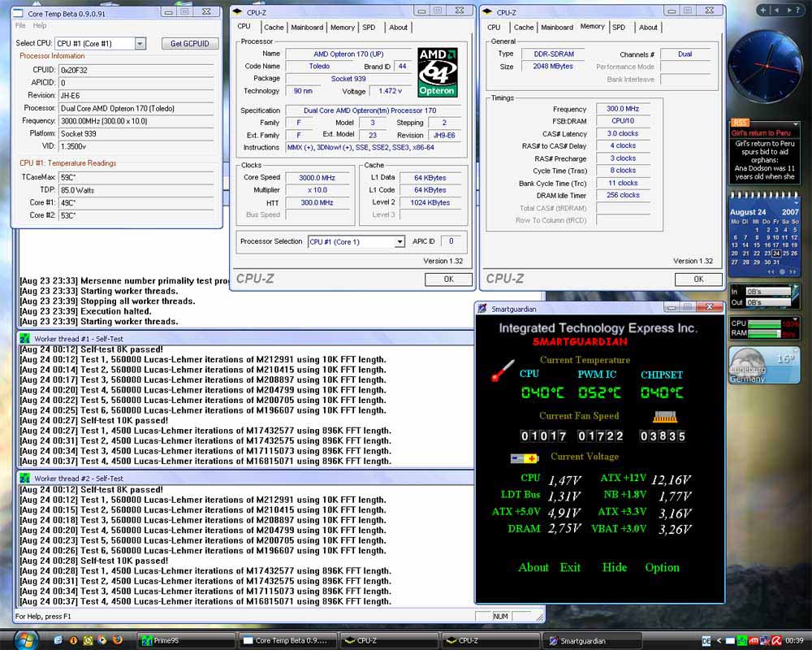
Task: Switch to Cache tab in processor CPU-Z window
Action: point(274,27)
